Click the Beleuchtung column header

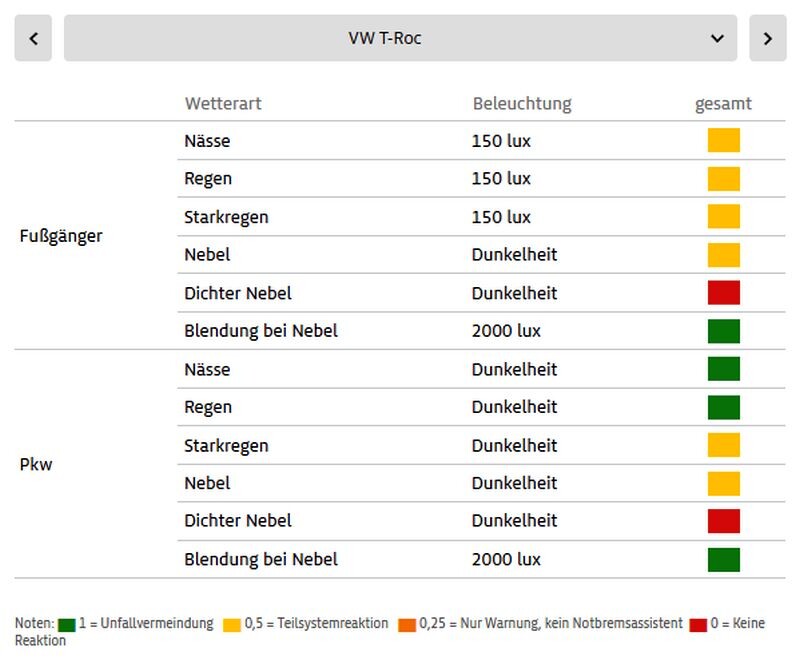pyautogui.click(x=521, y=104)
